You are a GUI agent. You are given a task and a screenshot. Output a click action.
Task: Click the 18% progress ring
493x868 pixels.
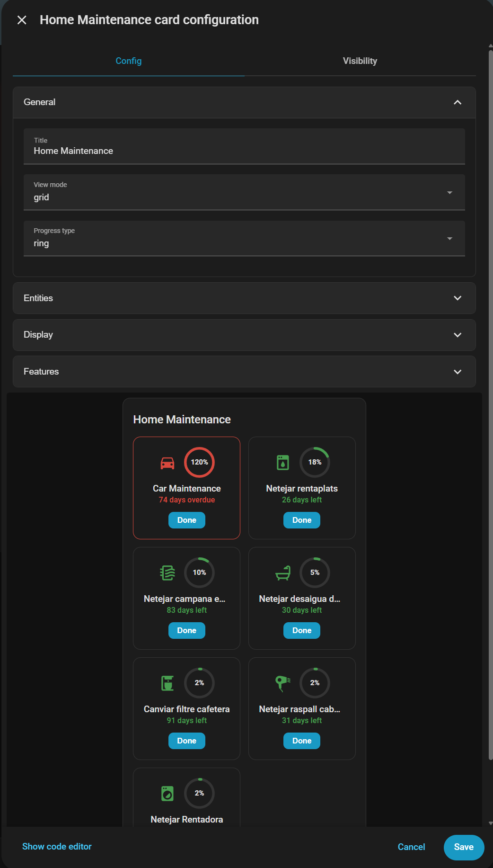(x=315, y=462)
